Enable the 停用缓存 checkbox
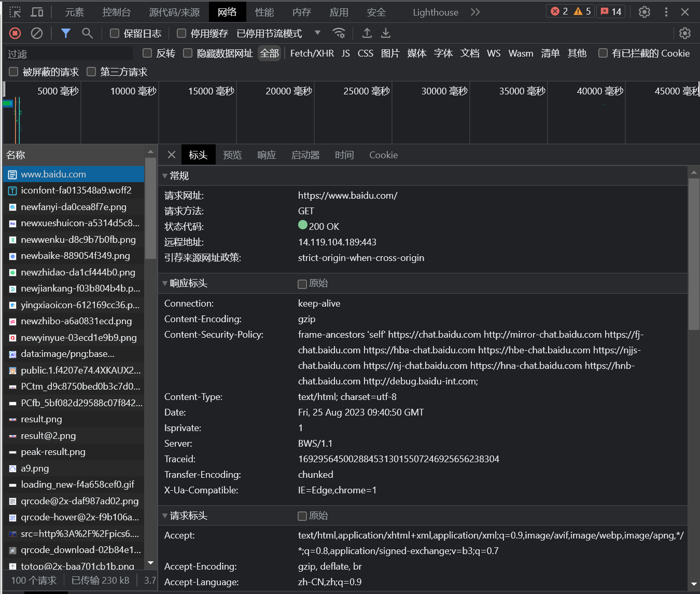 coord(181,33)
